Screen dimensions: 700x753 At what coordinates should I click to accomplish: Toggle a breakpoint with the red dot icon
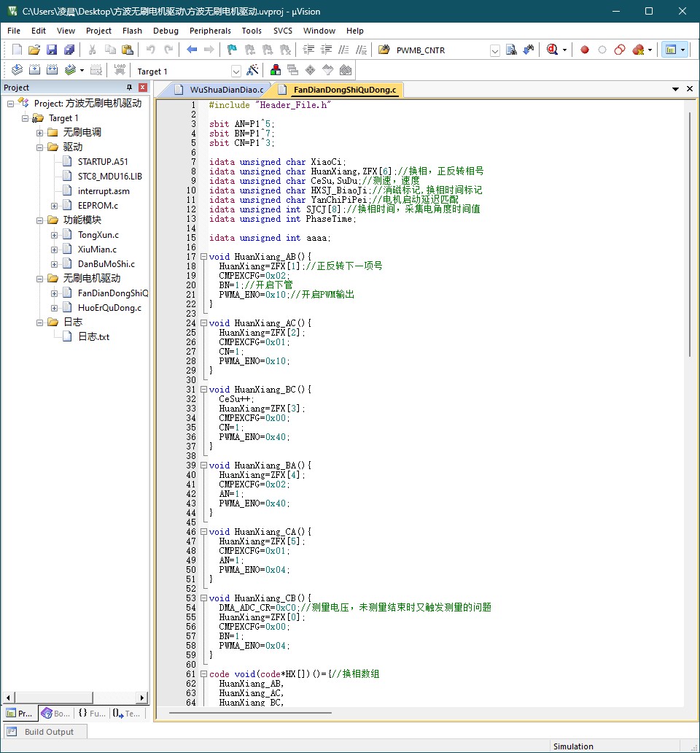tap(584, 50)
